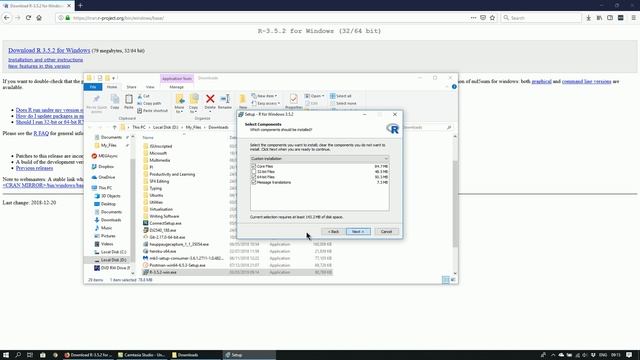640x360 pixels.
Task: Open New features in this version link
Action: [39, 66]
